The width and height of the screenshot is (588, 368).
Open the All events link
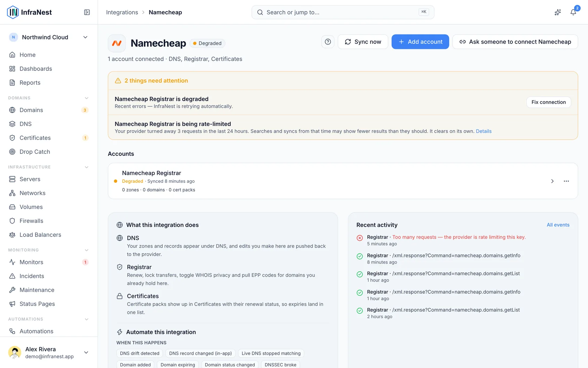coord(558,225)
